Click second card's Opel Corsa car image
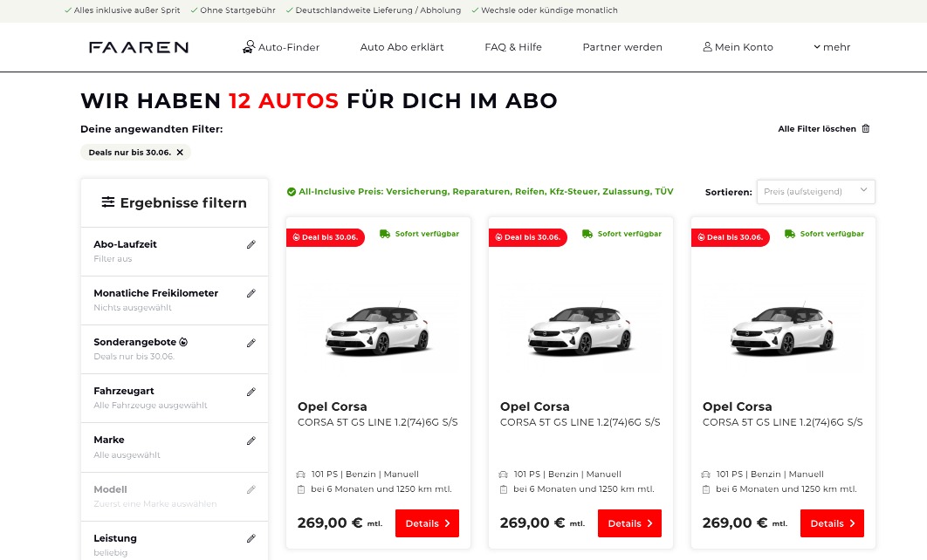This screenshot has height=560, width=927. pos(580,331)
